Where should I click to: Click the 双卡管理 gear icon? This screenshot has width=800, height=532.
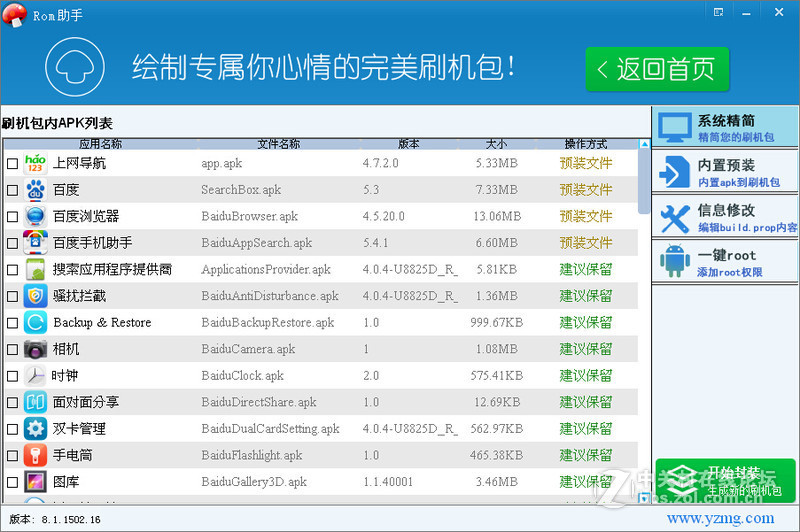35,428
